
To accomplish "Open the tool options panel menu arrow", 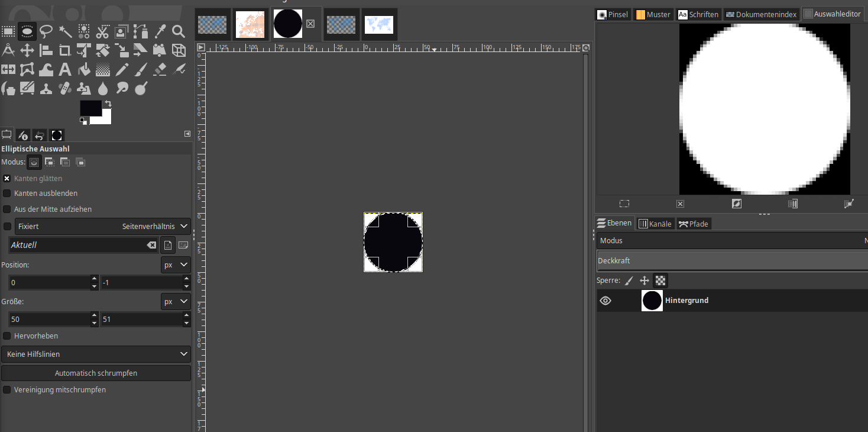I will [187, 134].
